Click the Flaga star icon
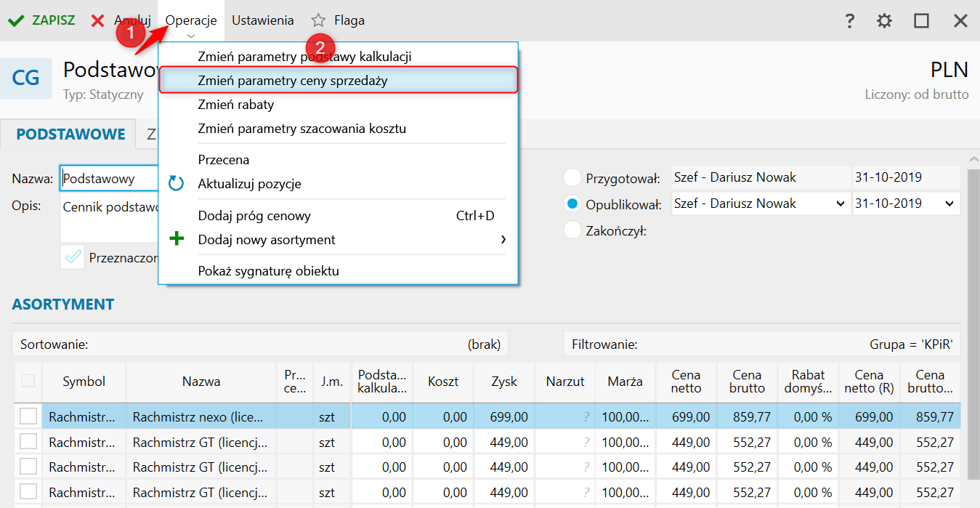Screen dimensions: 980x508 pyautogui.click(x=318, y=20)
